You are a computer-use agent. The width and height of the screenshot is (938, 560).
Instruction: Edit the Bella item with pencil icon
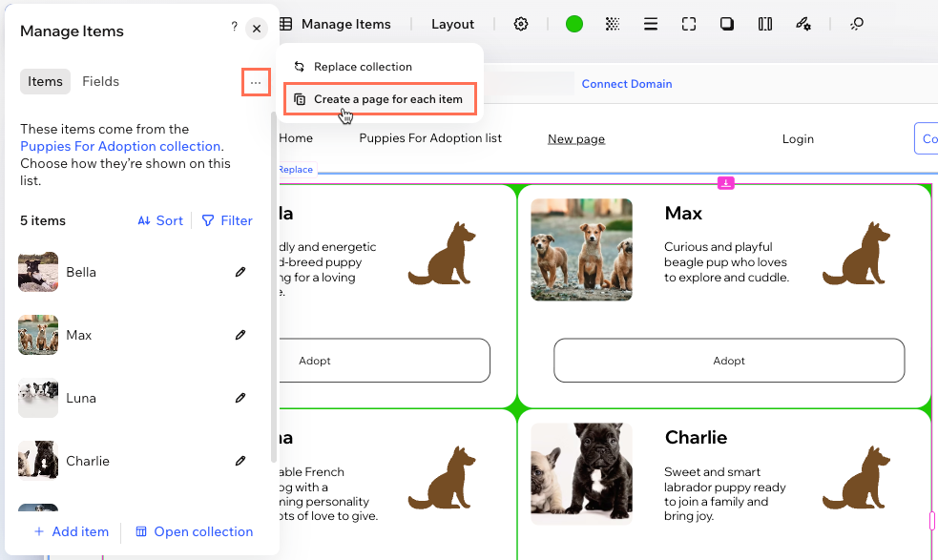(x=240, y=272)
